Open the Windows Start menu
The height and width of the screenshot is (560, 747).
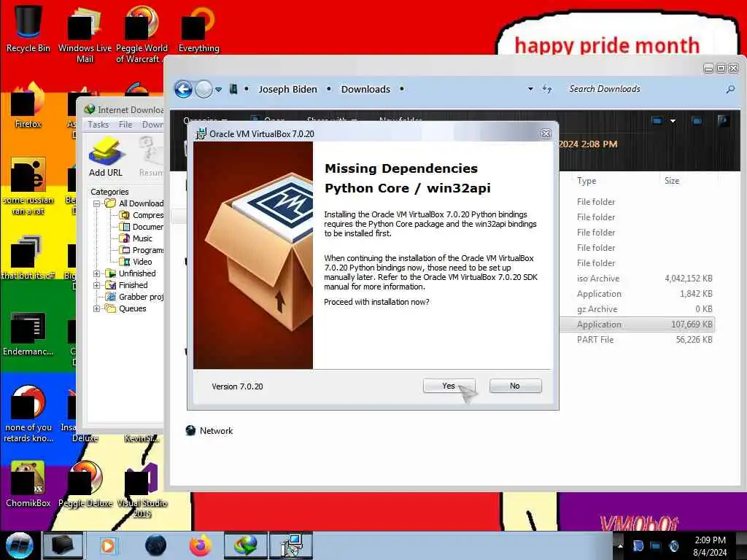coord(19,545)
